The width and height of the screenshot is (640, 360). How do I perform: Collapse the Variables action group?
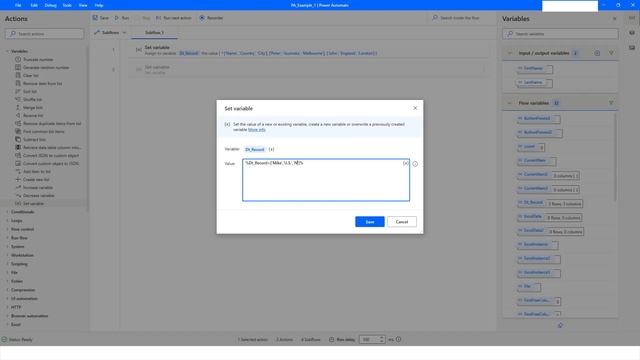click(7, 51)
